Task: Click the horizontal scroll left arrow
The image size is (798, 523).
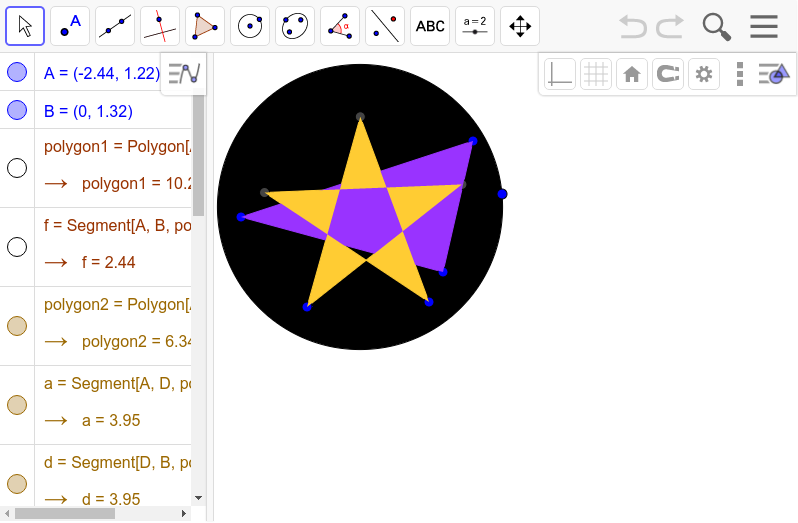Action: [x=7, y=514]
